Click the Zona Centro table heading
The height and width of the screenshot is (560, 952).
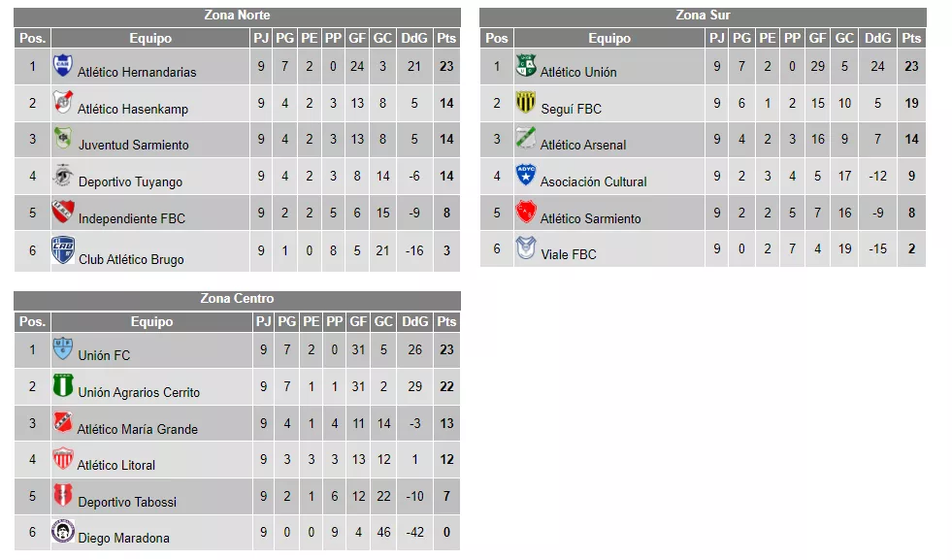237,299
